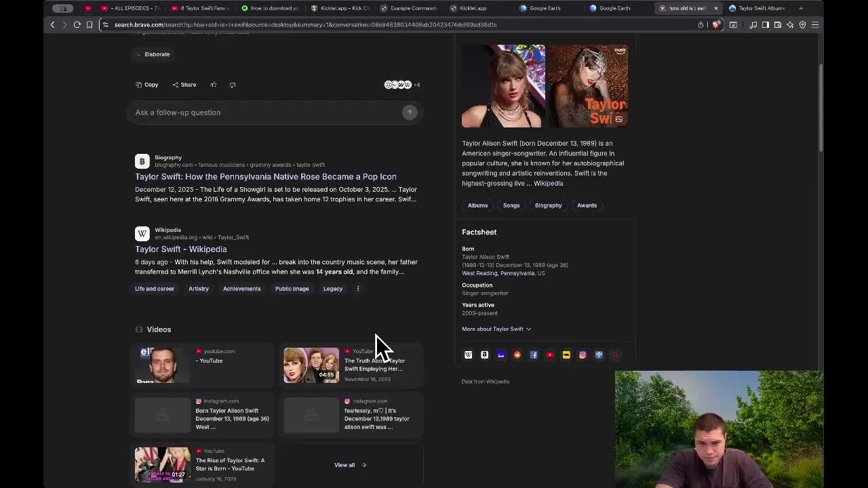This screenshot has width=868, height=488.
Task: Select the Albums chip in info panel
Action: (x=477, y=205)
